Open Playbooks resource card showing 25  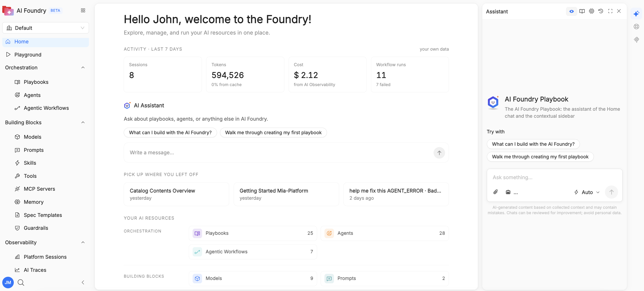(x=253, y=233)
